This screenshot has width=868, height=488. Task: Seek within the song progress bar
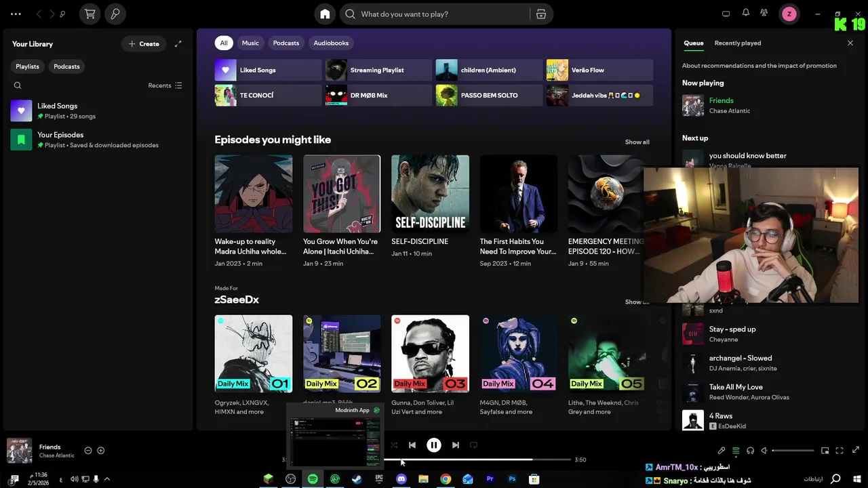[x=477, y=460]
